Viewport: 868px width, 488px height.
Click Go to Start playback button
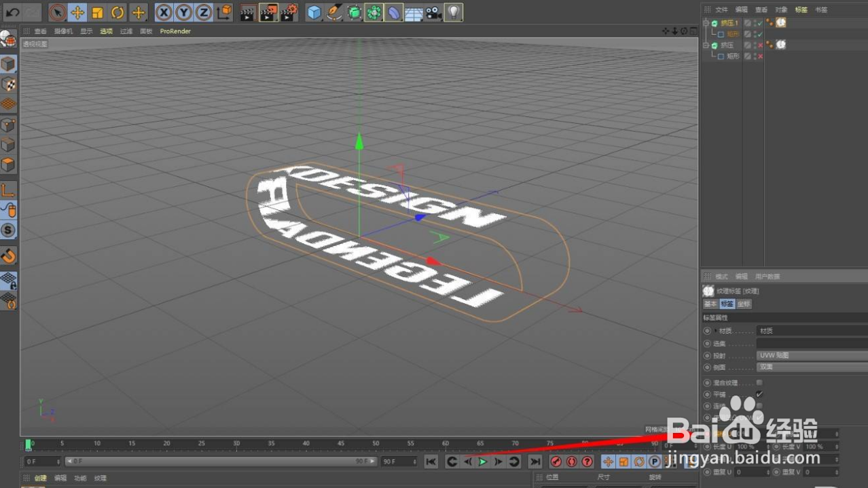[x=431, y=461]
